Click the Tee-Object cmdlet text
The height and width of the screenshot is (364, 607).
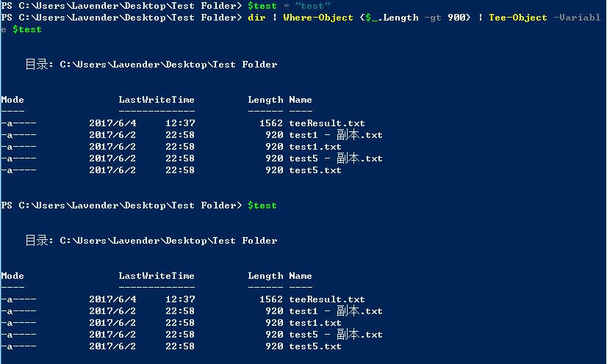pyautogui.click(x=518, y=18)
